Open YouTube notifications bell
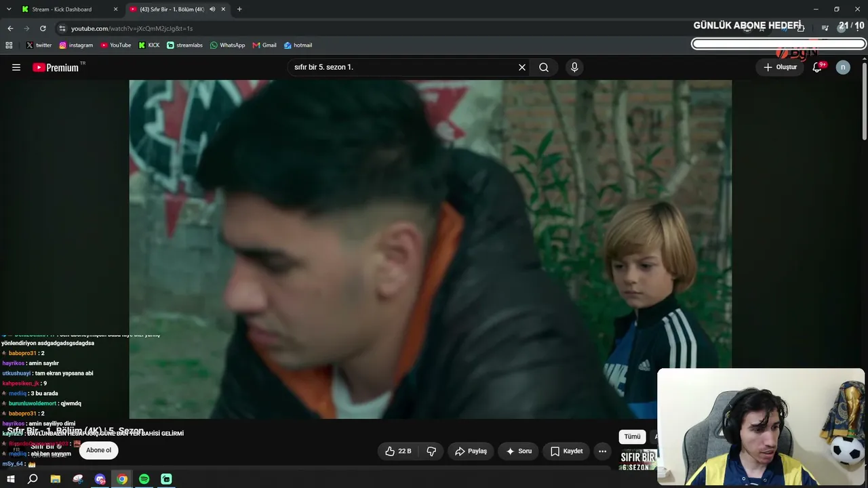 pos(817,67)
